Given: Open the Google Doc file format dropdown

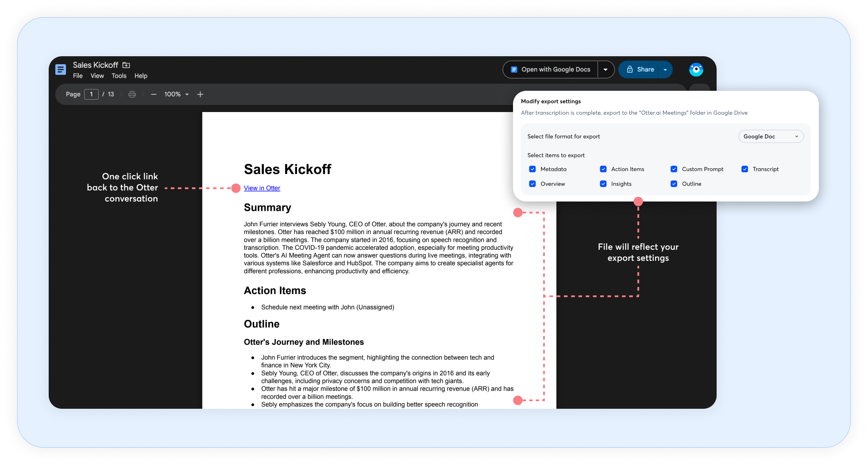Looking at the screenshot, I should (771, 136).
